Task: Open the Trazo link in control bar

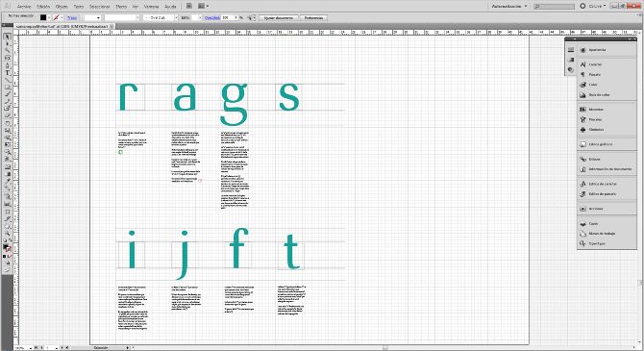Action: coord(72,18)
